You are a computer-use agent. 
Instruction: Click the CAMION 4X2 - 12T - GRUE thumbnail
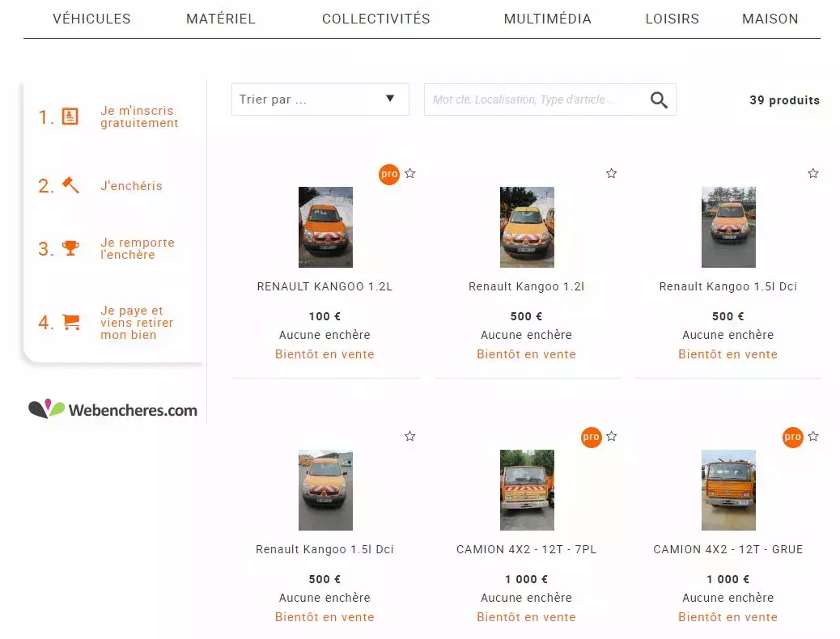click(x=728, y=490)
